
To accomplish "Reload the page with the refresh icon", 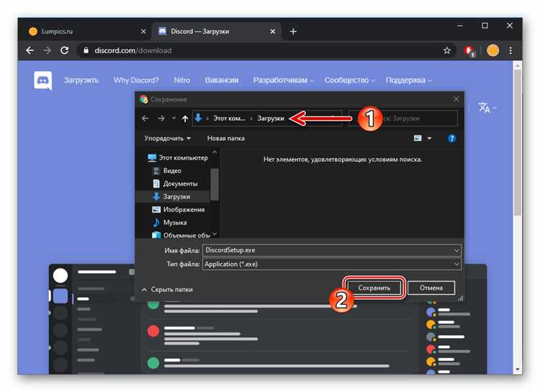I will [x=64, y=50].
